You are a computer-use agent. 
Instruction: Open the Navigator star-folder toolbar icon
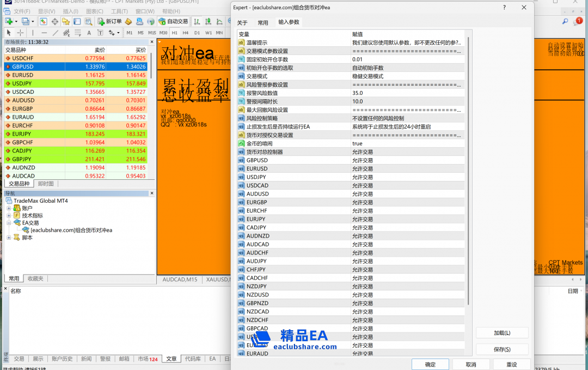click(65, 21)
